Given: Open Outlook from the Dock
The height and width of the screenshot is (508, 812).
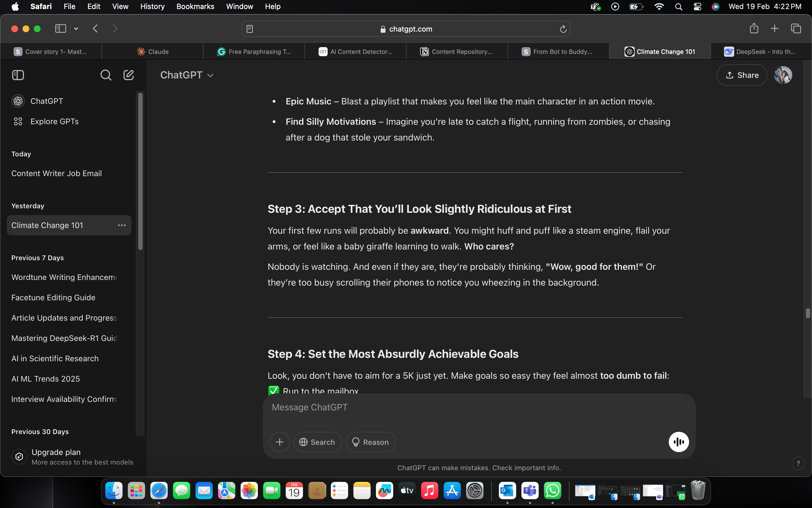Looking at the screenshot, I should pyautogui.click(x=507, y=491).
